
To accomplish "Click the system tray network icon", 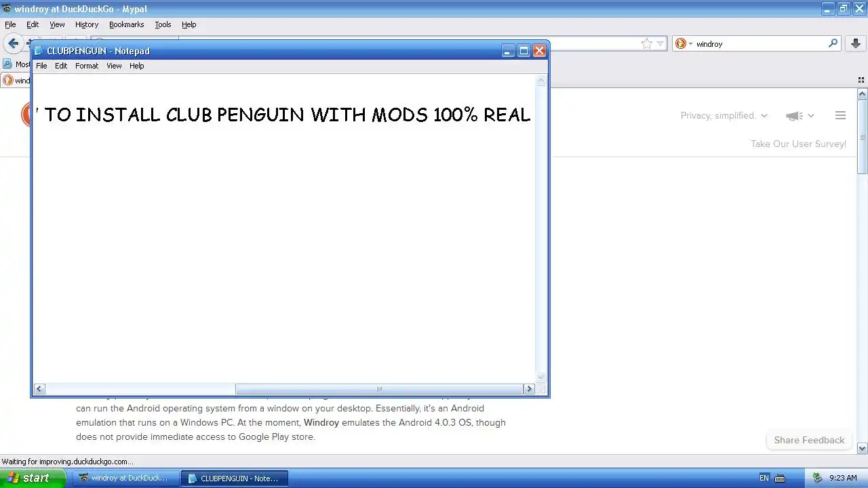I will click(x=817, y=478).
